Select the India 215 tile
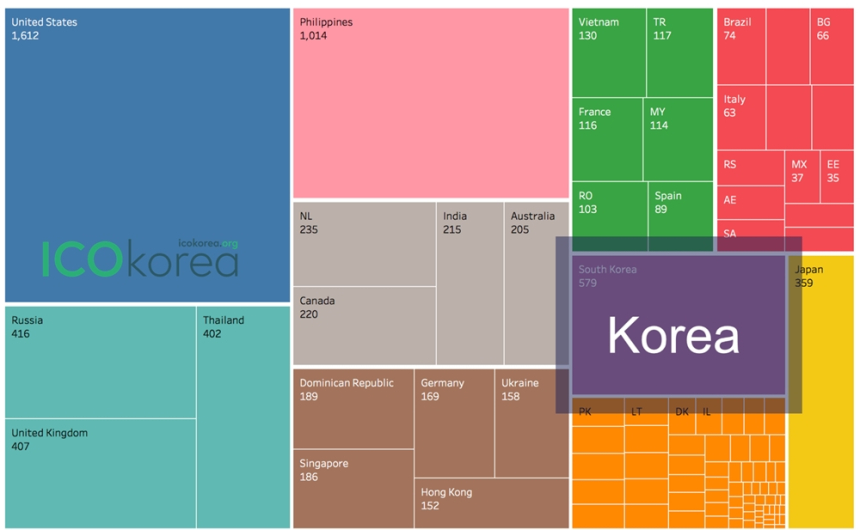Screen dimensions: 860x530 (470, 284)
